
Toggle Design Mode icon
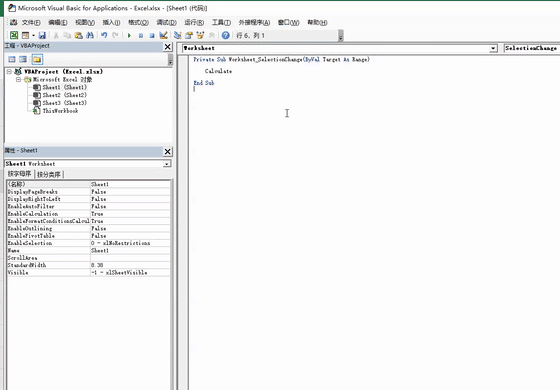[163, 35]
